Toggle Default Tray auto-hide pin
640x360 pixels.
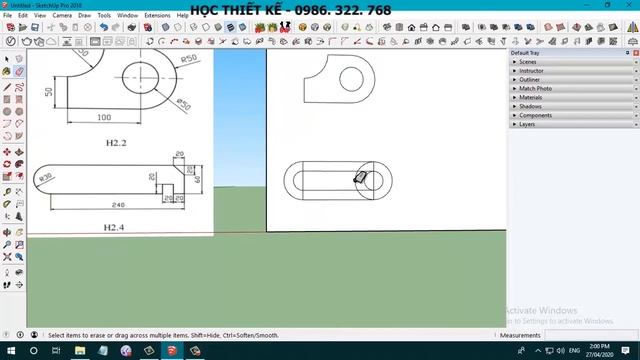pos(627,53)
